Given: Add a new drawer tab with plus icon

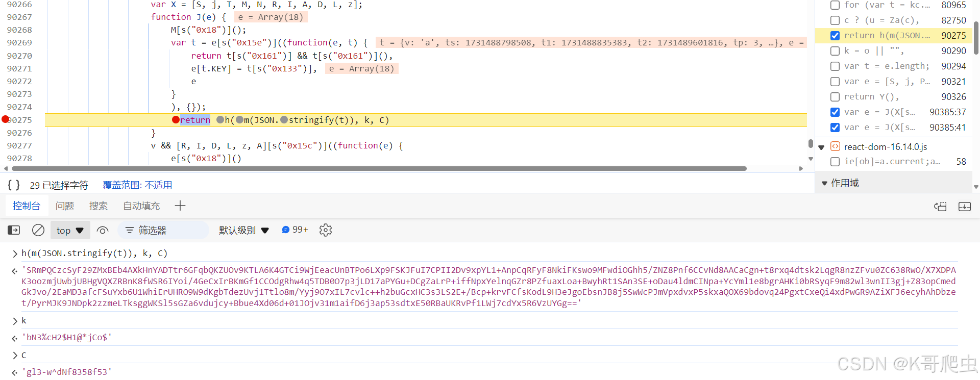Looking at the screenshot, I should pos(180,206).
